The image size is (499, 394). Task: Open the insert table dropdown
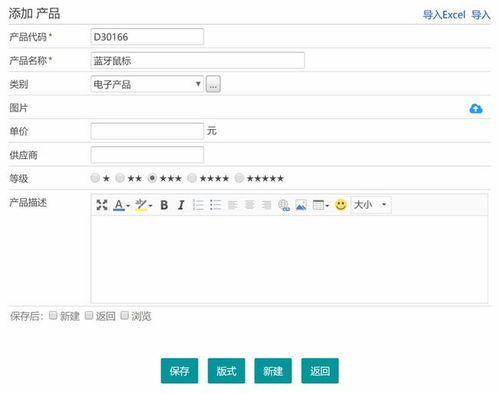tap(321, 205)
